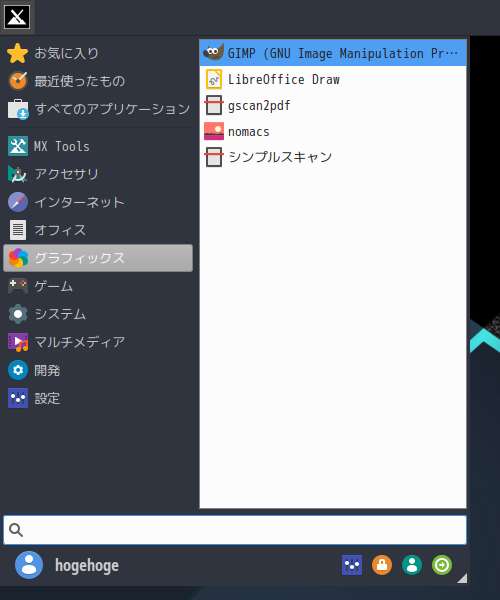This screenshot has height=600, width=500.
Task: Click the hogehoge username label
Action: coord(87,565)
